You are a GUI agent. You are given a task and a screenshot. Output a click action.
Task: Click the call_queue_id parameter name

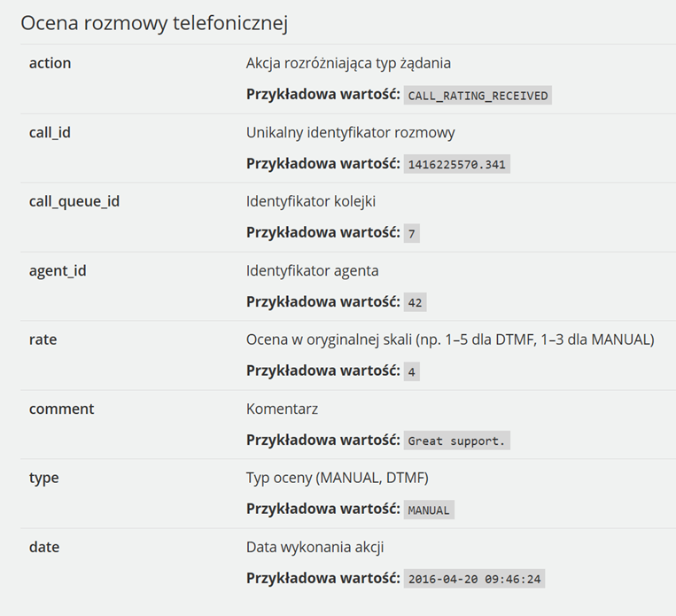coord(74,201)
